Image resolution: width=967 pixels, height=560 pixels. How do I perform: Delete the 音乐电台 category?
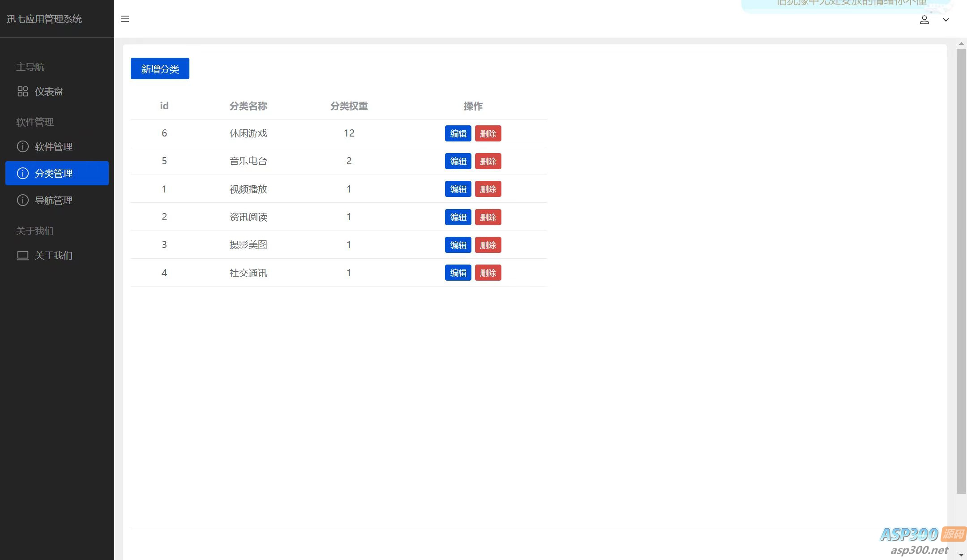pos(488,161)
